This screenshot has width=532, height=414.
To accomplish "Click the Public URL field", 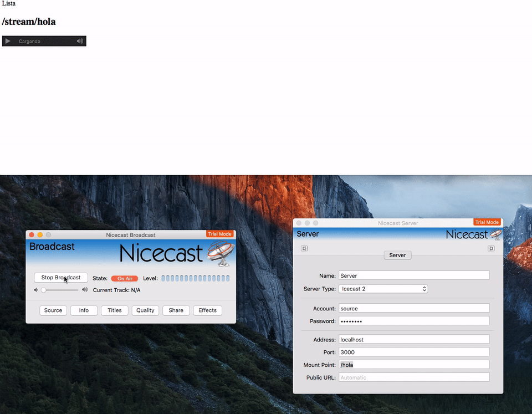I will tap(414, 377).
